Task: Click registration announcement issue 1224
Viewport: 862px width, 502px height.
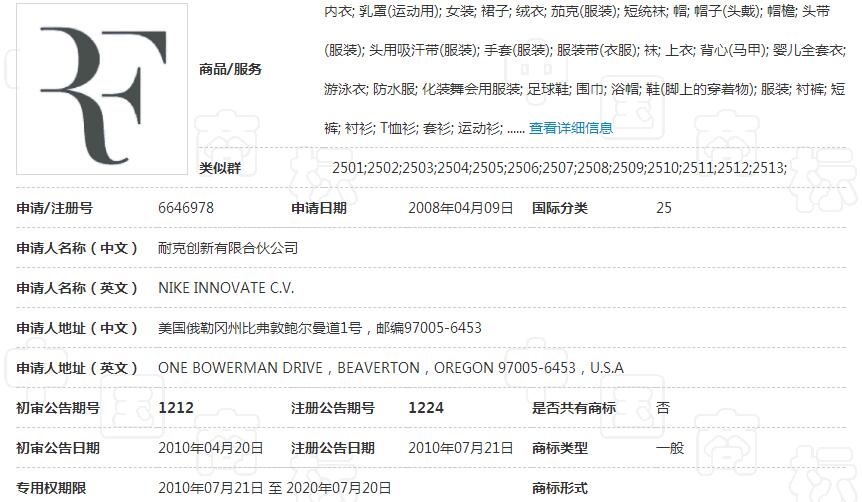Action: pyautogui.click(x=426, y=408)
